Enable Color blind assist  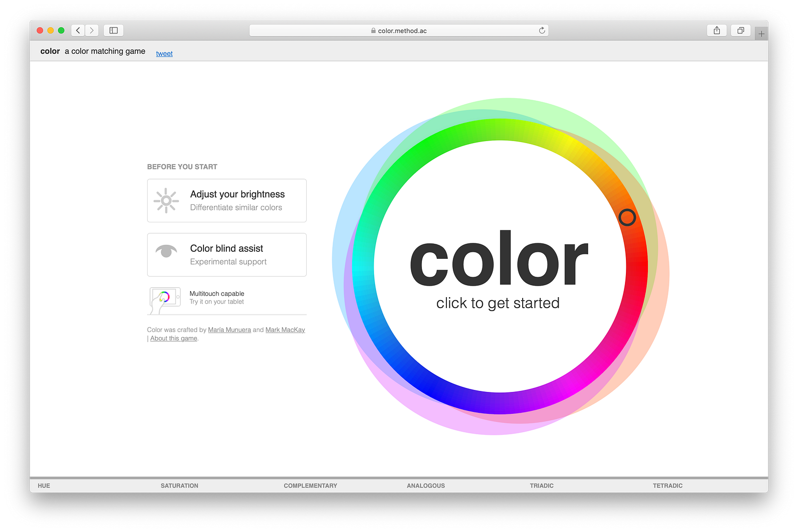[227, 255]
